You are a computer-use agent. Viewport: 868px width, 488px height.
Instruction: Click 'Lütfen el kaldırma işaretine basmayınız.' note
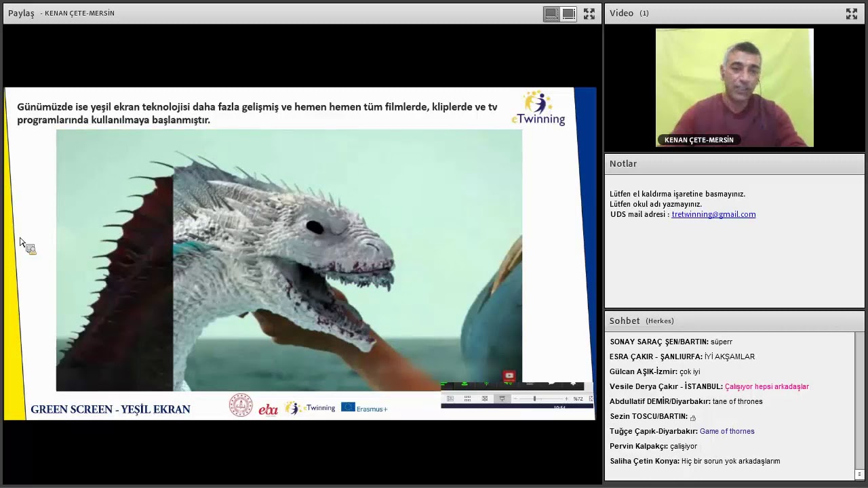pyautogui.click(x=677, y=194)
